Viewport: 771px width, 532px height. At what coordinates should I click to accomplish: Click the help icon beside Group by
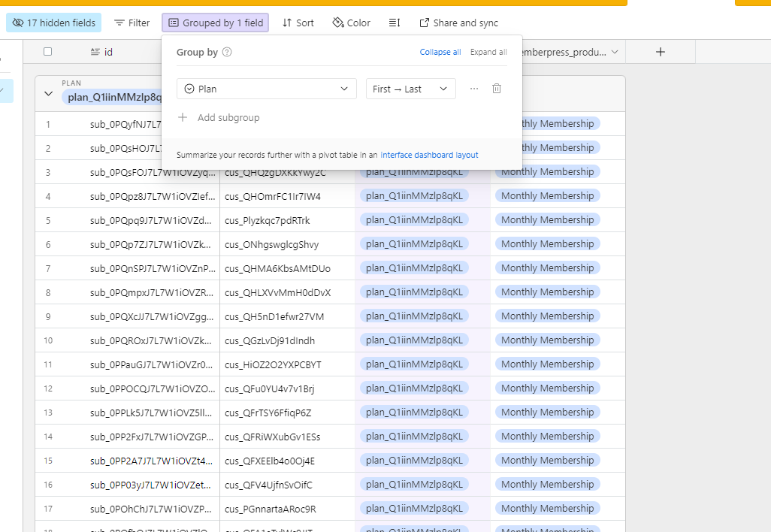pos(227,53)
